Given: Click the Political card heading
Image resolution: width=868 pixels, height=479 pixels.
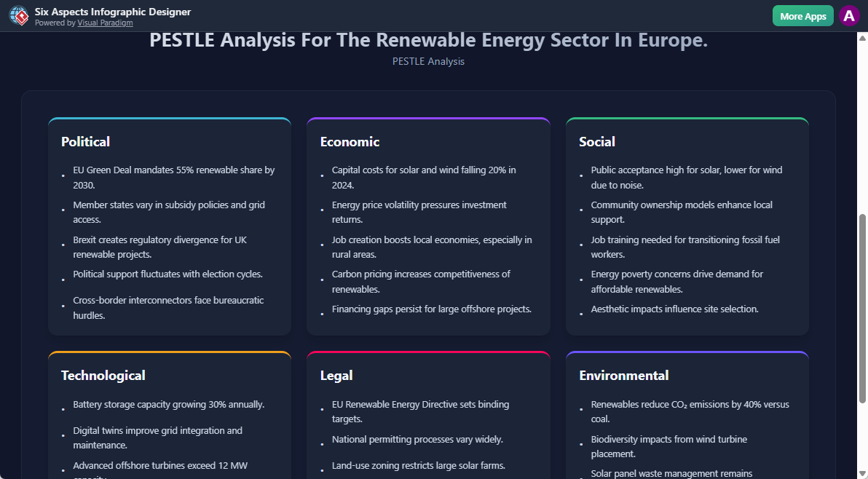Looking at the screenshot, I should (85, 141).
